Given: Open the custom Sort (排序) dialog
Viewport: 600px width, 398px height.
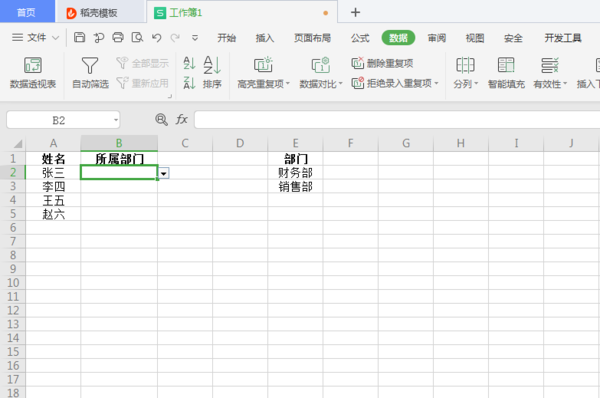Looking at the screenshot, I should 212,73.
